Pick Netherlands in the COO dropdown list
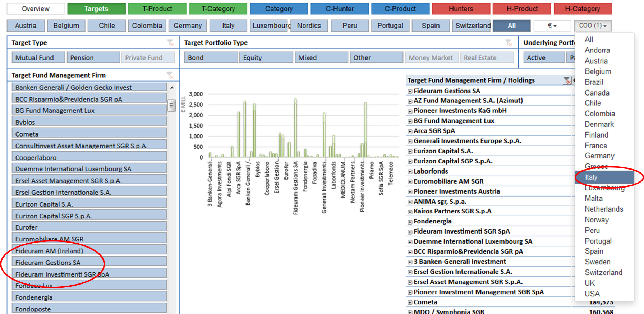This screenshot has height=314, width=644. [604, 209]
